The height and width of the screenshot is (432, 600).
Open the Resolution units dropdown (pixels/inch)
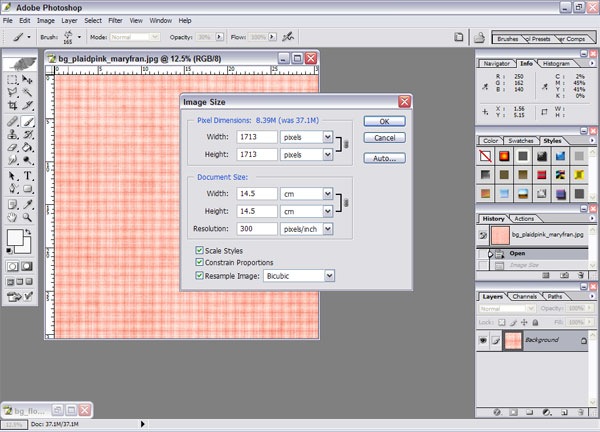coord(327,229)
